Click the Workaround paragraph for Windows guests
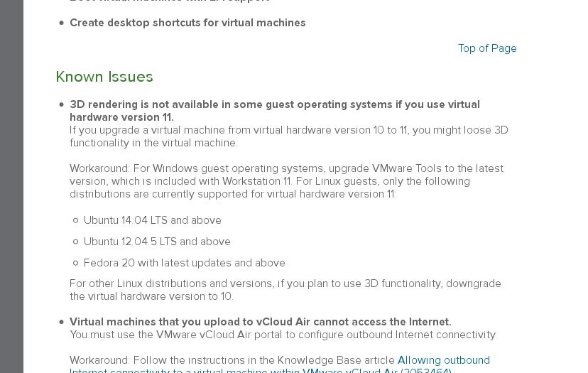This screenshot has height=373, width=588. pos(286,181)
